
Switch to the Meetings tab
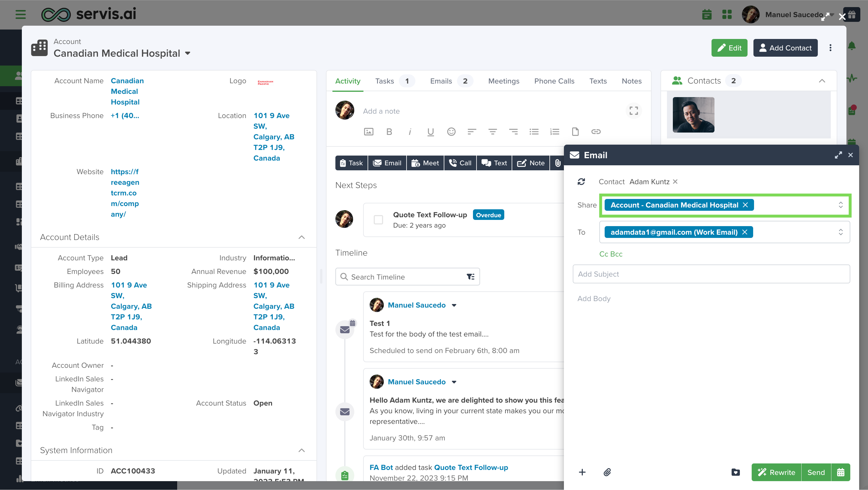pyautogui.click(x=503, y=81)
